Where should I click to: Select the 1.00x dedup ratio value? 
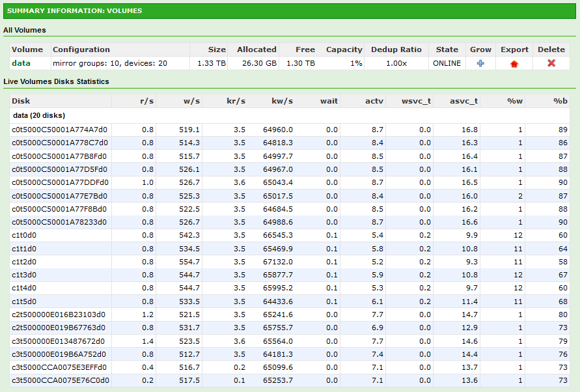tap(396, 63)
